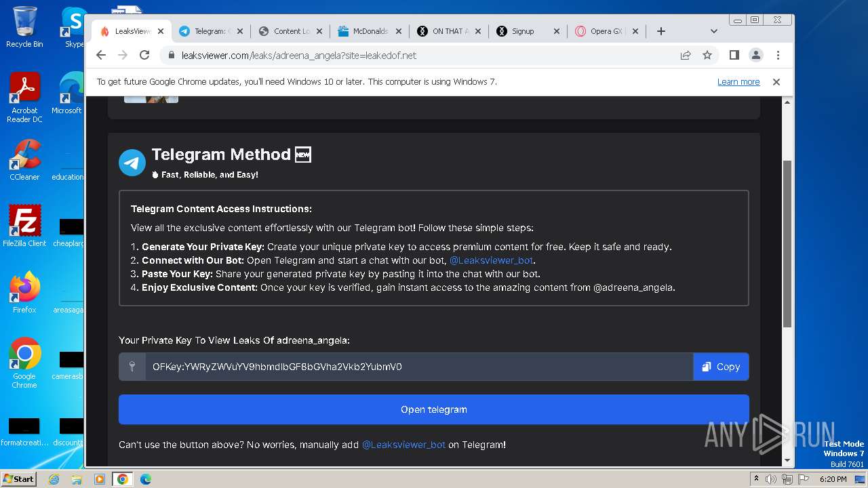This screenshot has height=488, width=868.
Task: Reload the current page
Action: pos(144,55)
